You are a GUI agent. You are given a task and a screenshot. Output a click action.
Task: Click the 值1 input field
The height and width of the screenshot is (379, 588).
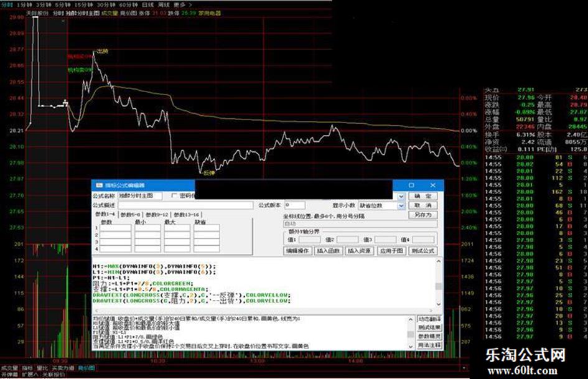pos(309,240)
